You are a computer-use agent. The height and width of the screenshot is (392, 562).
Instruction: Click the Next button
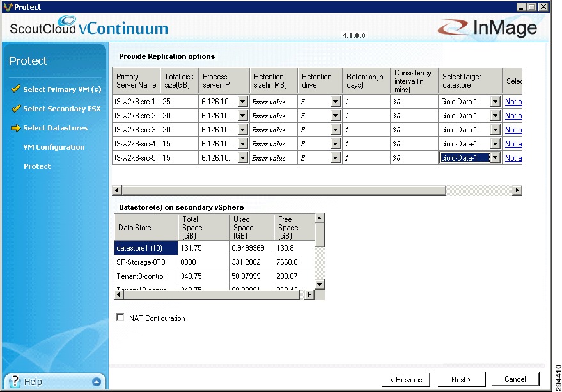461,379
